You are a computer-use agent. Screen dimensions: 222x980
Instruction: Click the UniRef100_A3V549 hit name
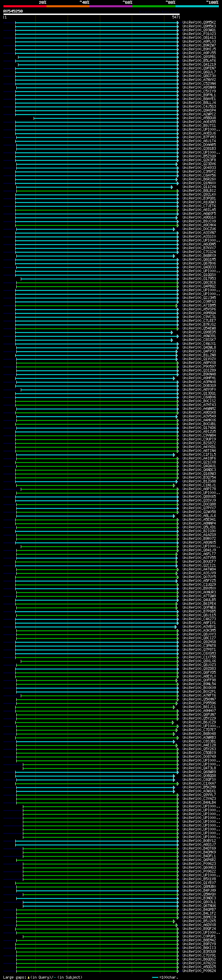click(199, 416)
